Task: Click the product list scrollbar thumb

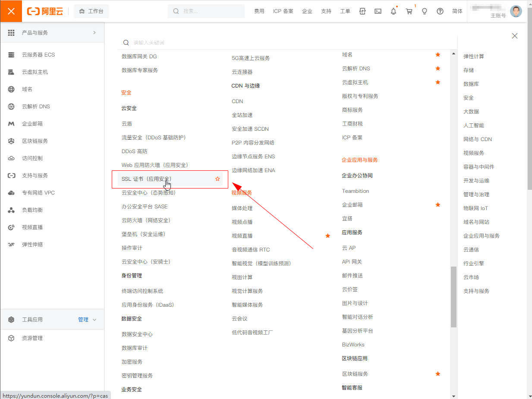Action: [453, 297]
